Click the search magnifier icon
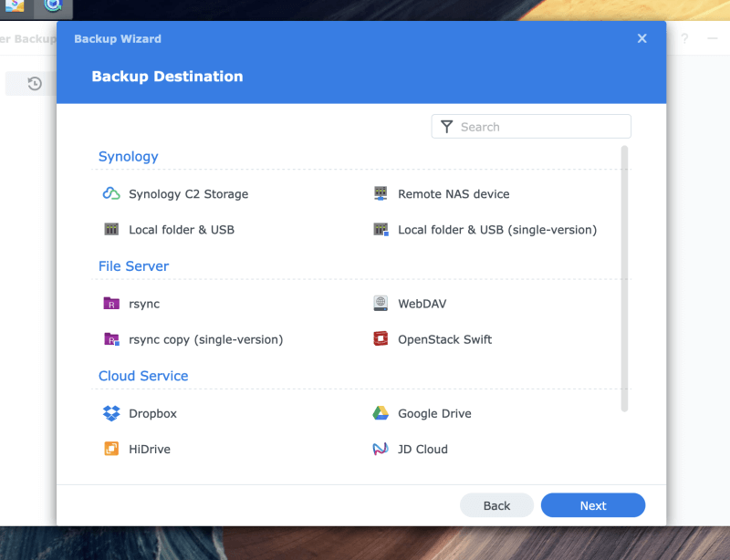730x560 pixels. click(x=446, y=126)
